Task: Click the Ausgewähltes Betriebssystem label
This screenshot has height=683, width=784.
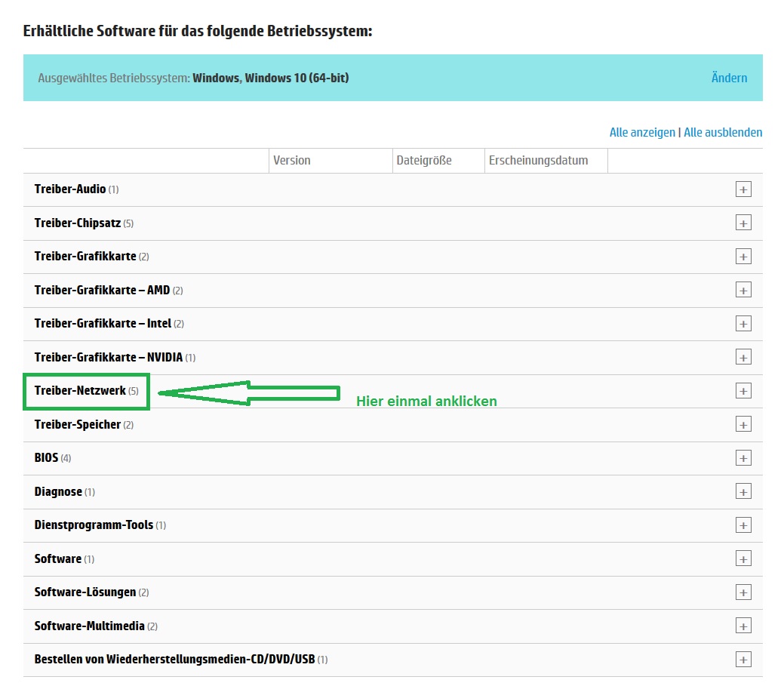Action: [114, 78]
